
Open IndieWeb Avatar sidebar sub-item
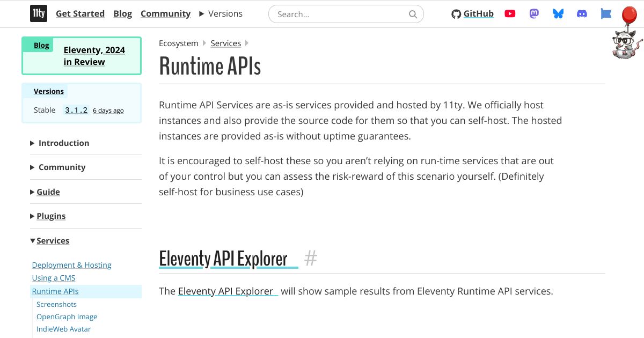click(x=63, y=329)
